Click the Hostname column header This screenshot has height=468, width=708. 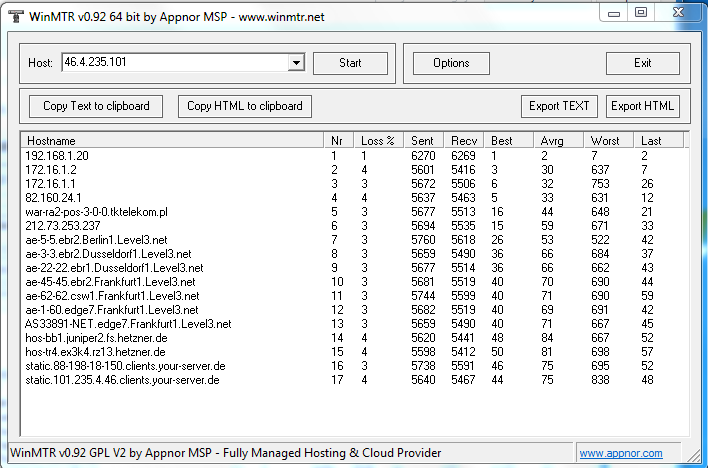pos(172,140)
